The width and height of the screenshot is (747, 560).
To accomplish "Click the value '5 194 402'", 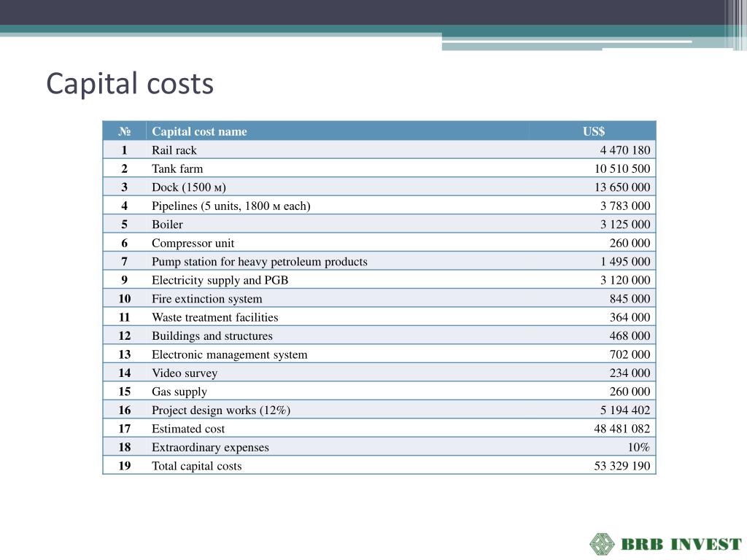I will (x=625, y=410).
